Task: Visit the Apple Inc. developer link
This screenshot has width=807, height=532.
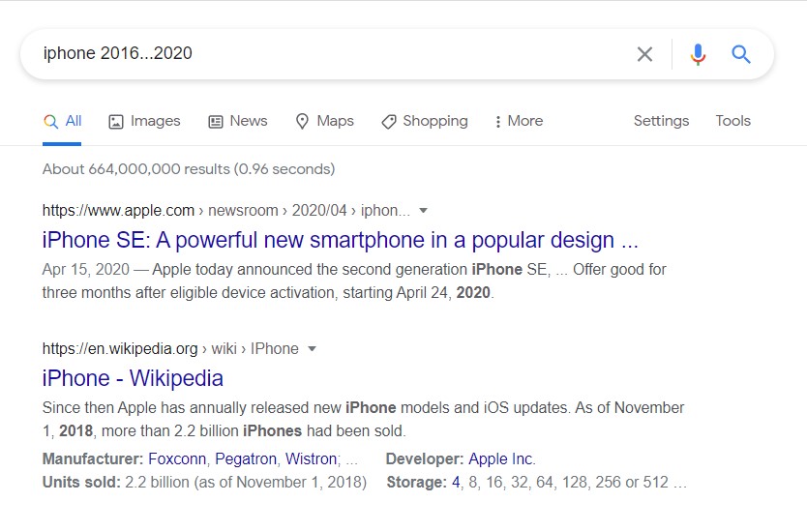Action: 501,458
